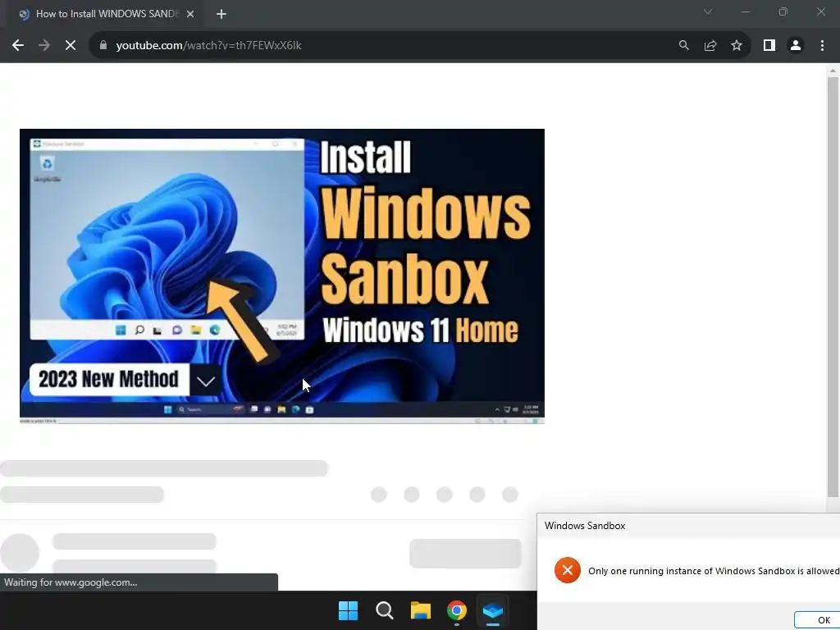Image resolution: width=840 pixels, height=630 pixels.
Task: Open Windows Sandbox from taskbar
Action: [493, 610]
